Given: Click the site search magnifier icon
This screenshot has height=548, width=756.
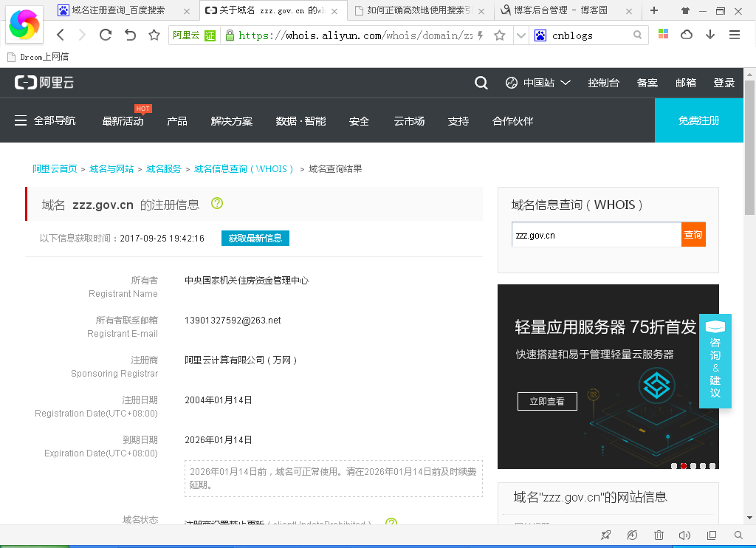Looking at the screenshot, I should pos(481,83).
